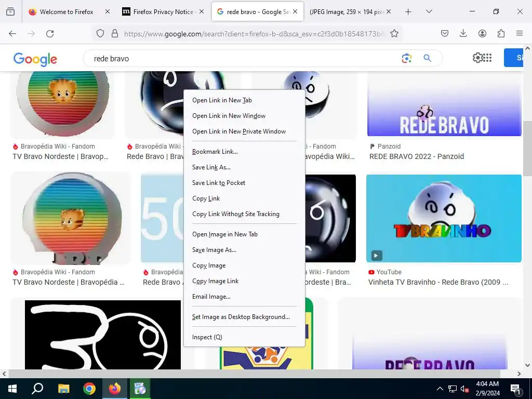Image resolution: width=532 pixels, height=399 pixels.
Task: Show hidden system tray icons
Action: (440, 389)
